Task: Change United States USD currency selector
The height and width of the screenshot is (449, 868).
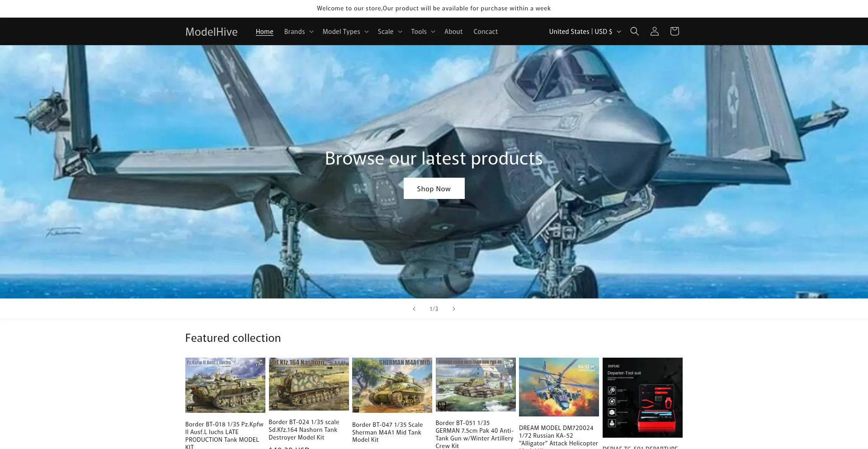Action: tap(585, 32)
